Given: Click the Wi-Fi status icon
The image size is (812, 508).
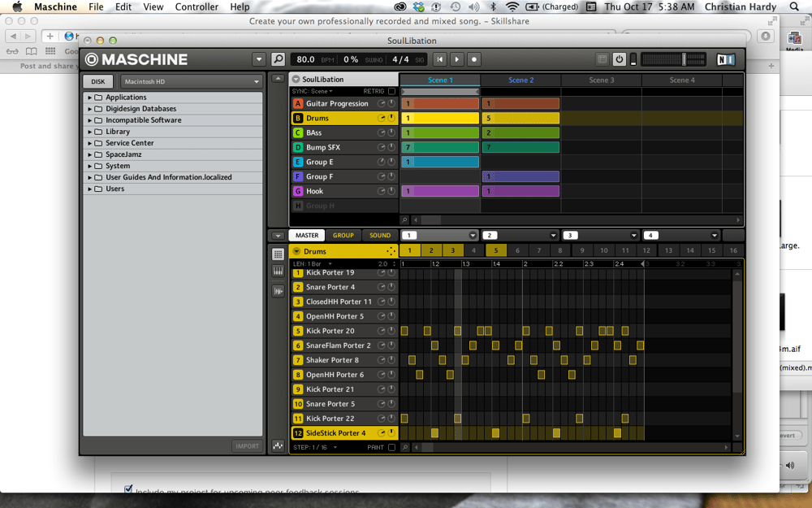Looking at the screenshot, I should [512, 7].
